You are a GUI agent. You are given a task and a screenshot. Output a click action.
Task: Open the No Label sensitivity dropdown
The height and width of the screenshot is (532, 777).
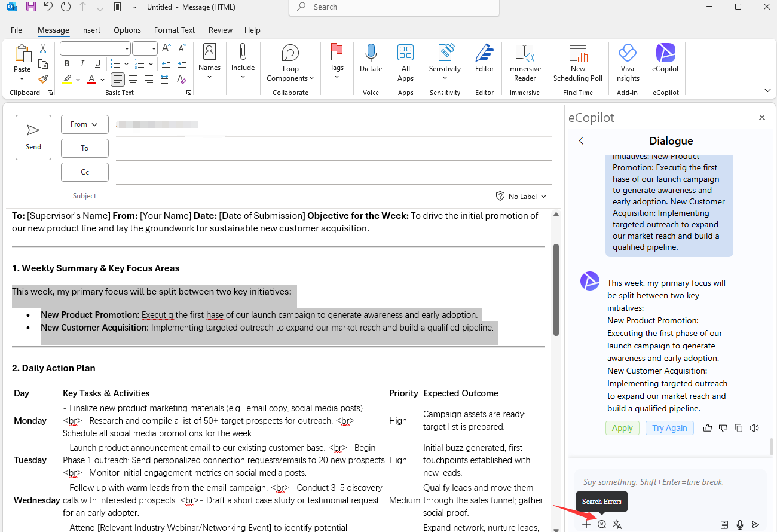click(521, 196)
